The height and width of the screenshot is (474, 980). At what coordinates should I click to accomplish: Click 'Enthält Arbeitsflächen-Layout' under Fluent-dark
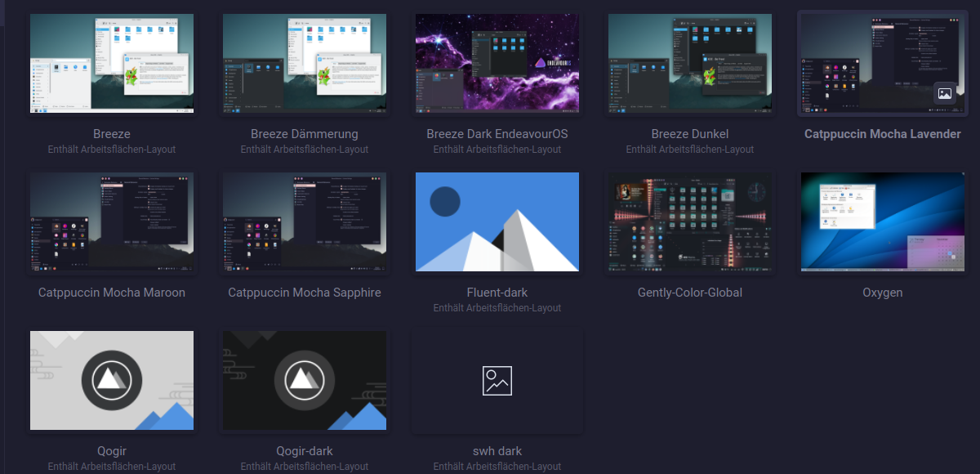pos(497,308)
